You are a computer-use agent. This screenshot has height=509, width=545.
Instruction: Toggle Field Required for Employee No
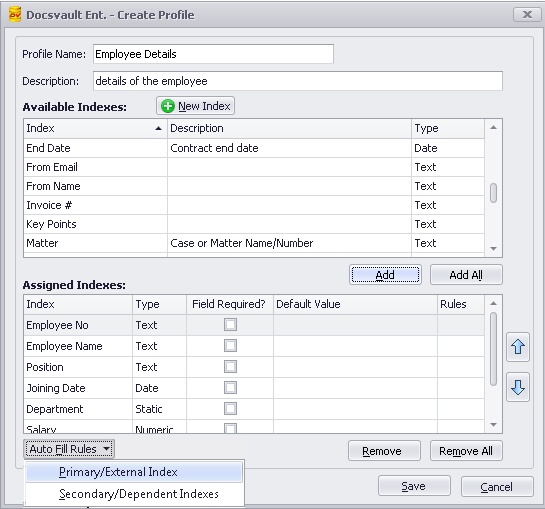230,325
